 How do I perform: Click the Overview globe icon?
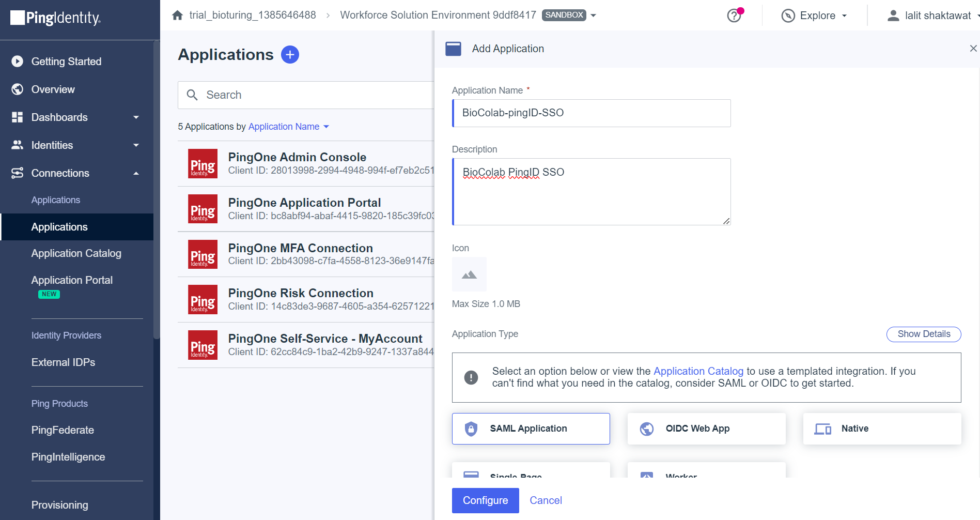[x=18, y=89]
